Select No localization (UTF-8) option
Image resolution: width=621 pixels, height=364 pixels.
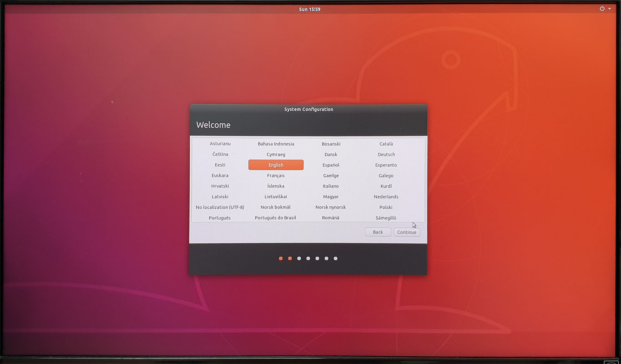point(220,207)
